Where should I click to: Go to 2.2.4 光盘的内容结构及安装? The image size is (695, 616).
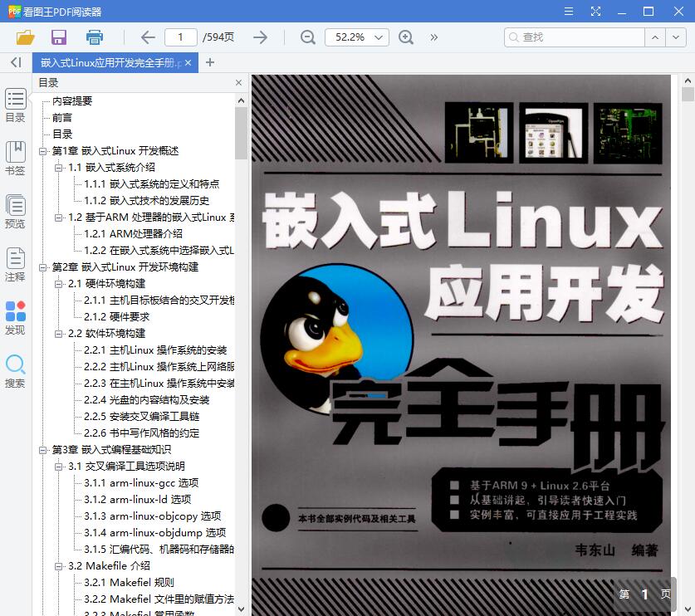coord(147,400)
